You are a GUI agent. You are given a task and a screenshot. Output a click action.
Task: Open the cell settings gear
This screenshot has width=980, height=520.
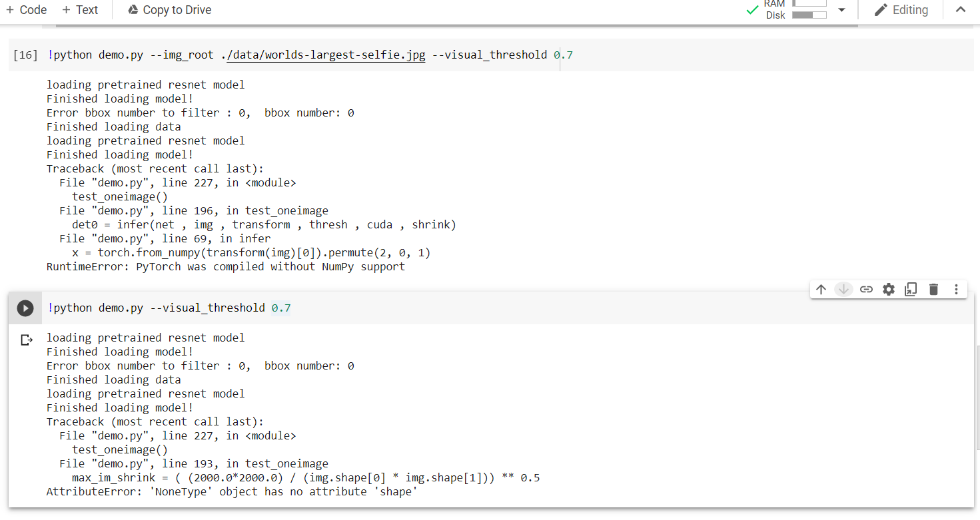888,289
